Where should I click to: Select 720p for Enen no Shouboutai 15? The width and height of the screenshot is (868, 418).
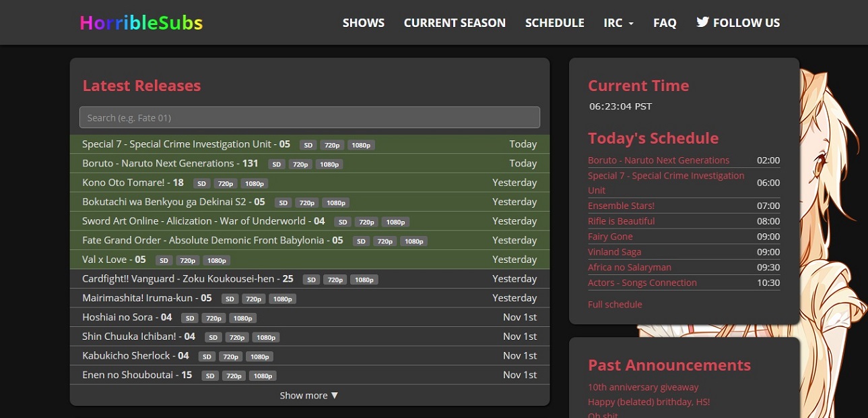tap(234, 376)
